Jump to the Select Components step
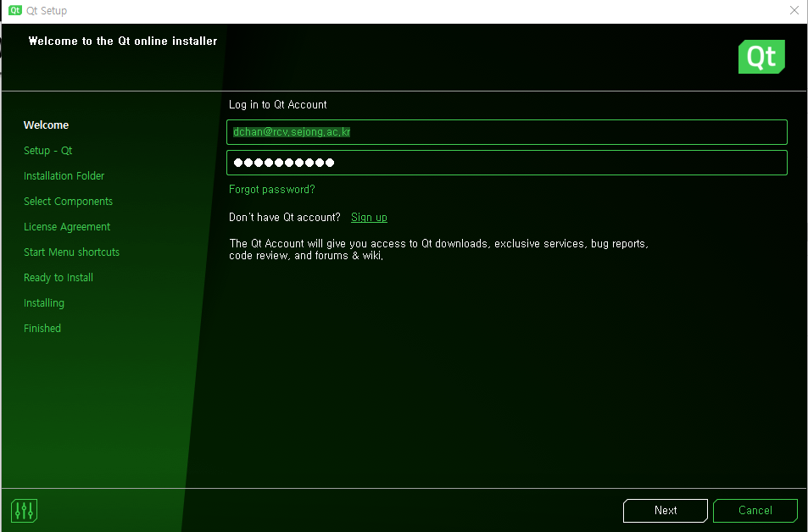Screen dimensions: 808x532 pos(68,202)
